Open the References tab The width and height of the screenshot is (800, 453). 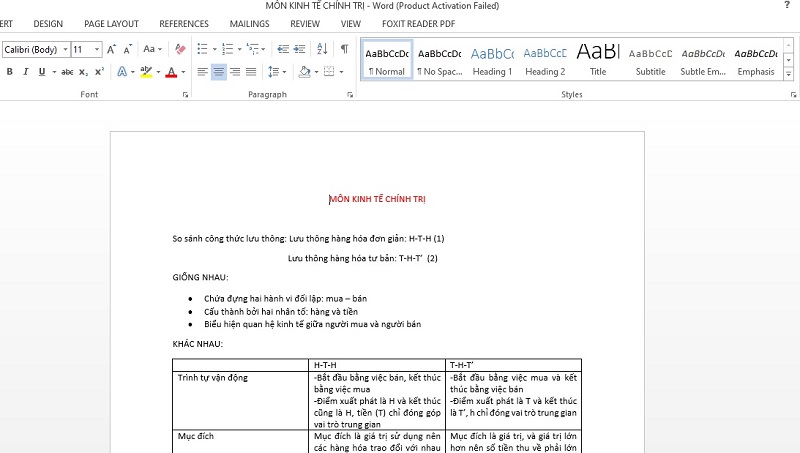point(184,24)
